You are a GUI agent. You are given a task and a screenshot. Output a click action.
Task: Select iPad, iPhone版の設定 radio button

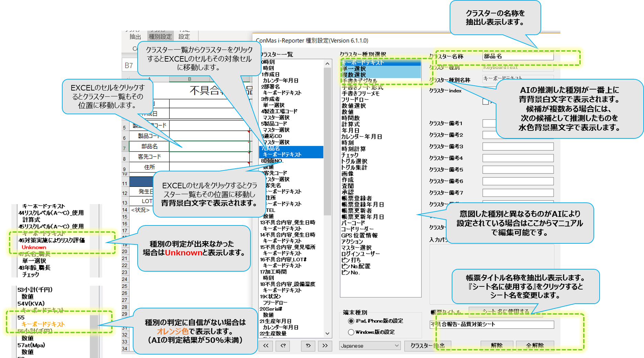point(351,321)
